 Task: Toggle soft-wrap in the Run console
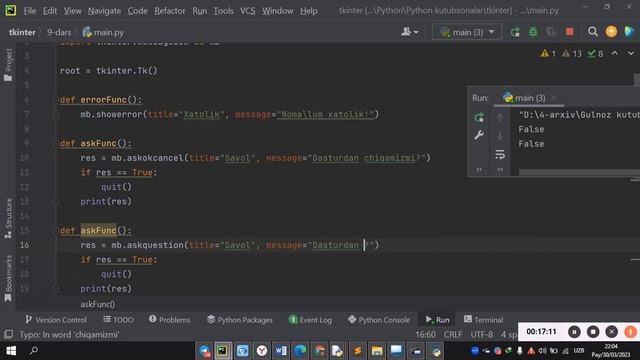click(500, 154)
